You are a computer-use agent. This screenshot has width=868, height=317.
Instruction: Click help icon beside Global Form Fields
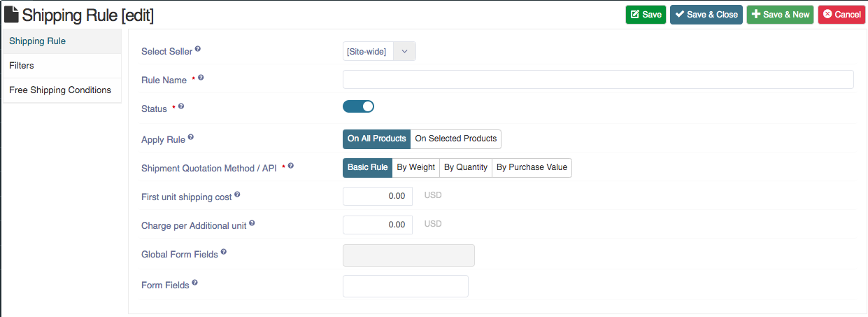[224, 252]
